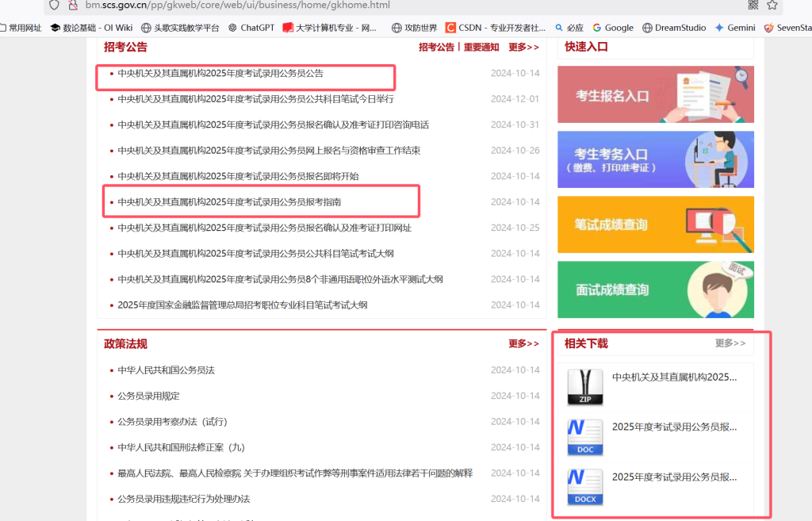Open the Gemini bookmark

tap(735, 28)
